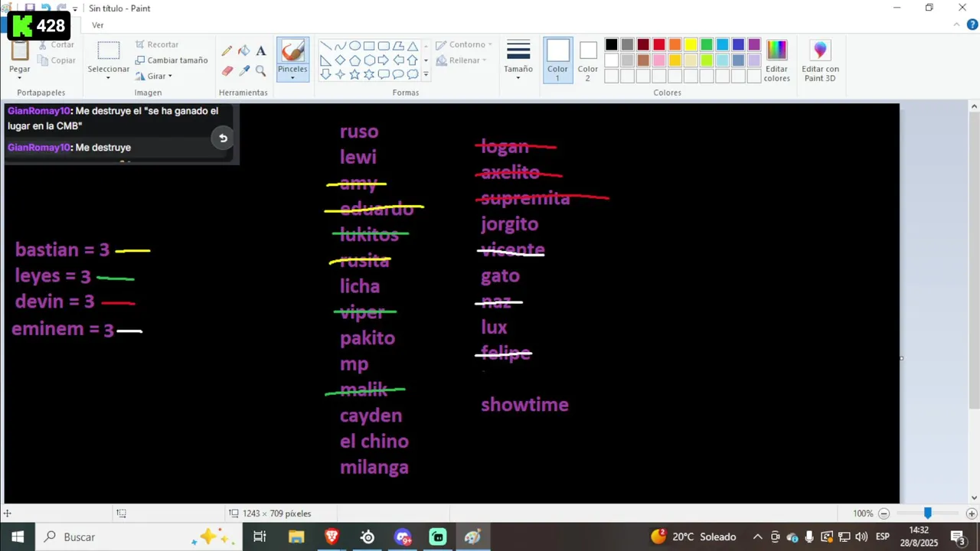Click the Paste (Pegar) clipboard icon
This screenshot has width=980, height=551.
(20, 51)
